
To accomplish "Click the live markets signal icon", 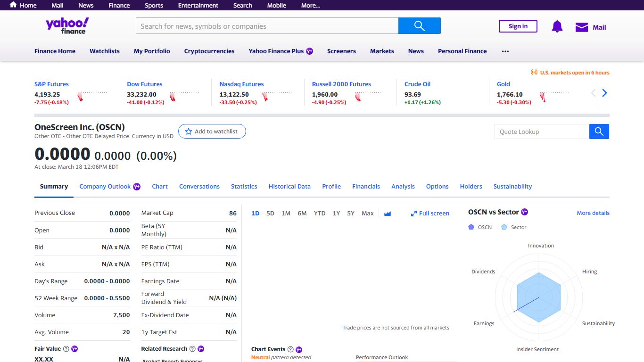I will click(534, 72).
